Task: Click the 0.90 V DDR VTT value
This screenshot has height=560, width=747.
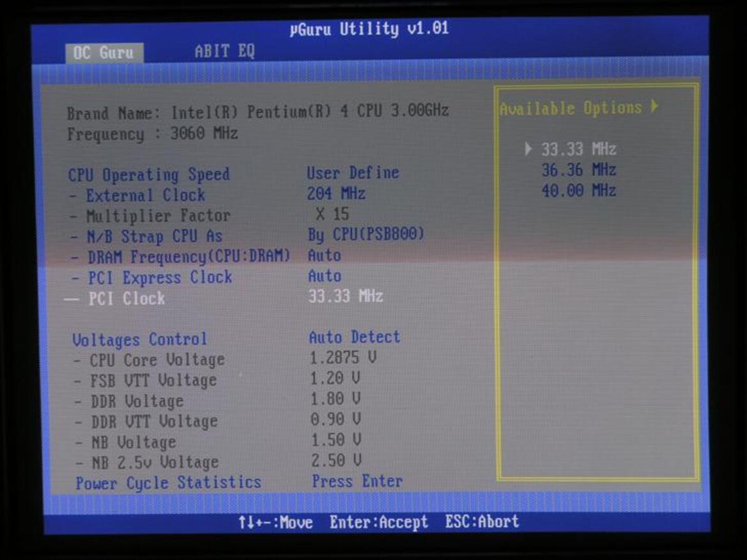Action: coord(336,419)
